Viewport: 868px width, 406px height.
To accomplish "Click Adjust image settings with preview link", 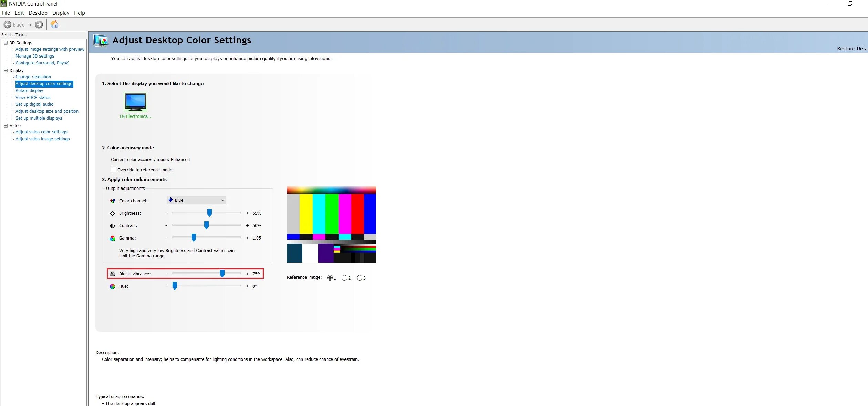I will tap(50, 49).
